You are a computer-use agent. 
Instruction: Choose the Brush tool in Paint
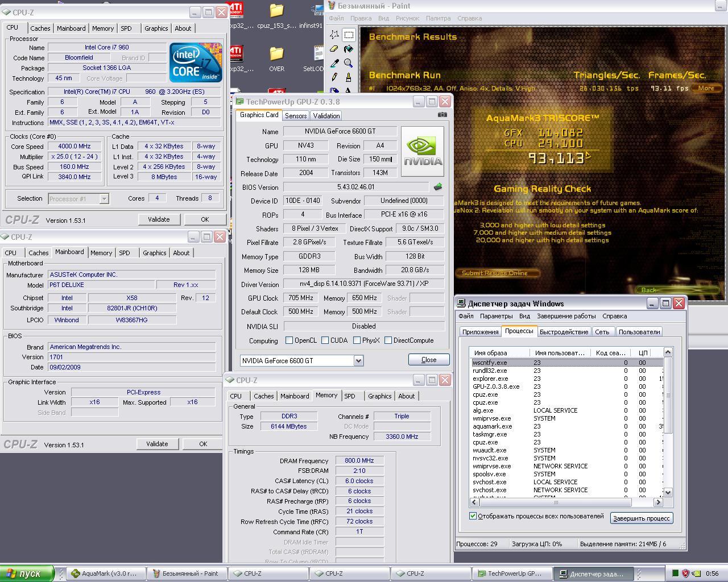coord(349,77)
